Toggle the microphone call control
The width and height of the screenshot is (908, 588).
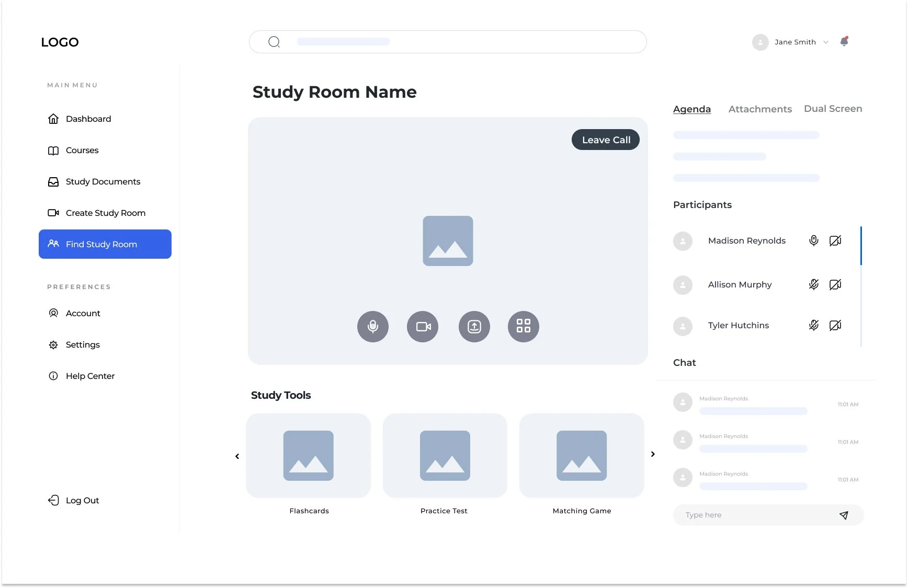[x=373, y=327]
